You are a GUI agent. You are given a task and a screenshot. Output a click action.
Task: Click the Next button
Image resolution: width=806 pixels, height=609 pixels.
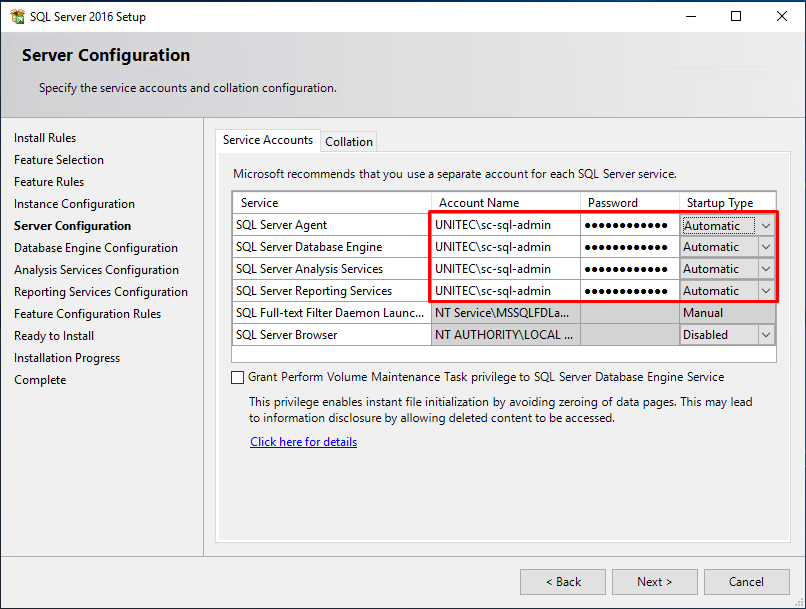point(654,582)
